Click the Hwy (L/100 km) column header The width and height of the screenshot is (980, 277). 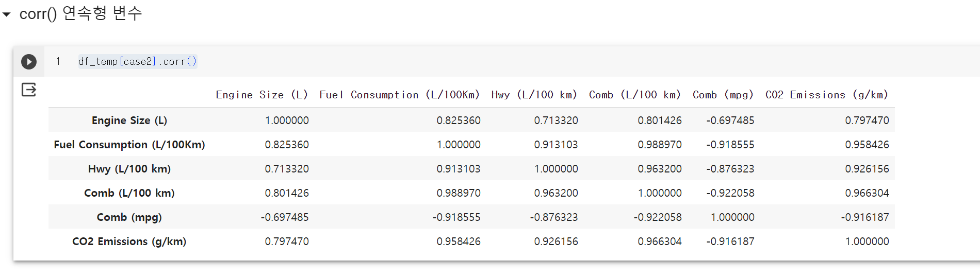coord(534,95)
